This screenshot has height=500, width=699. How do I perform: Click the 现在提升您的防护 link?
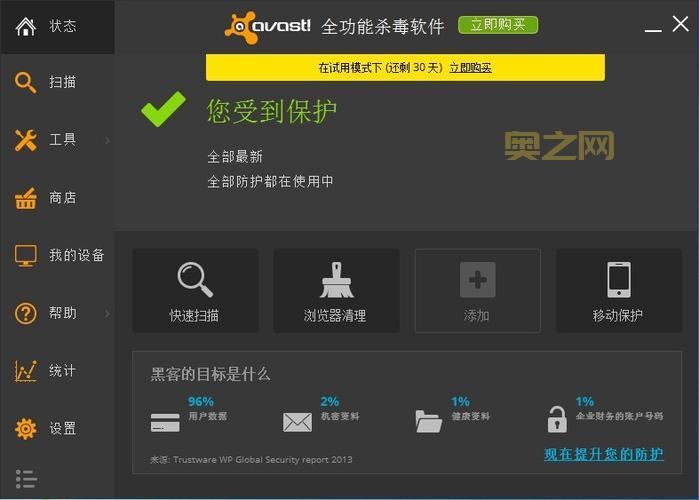pos(604,454)
